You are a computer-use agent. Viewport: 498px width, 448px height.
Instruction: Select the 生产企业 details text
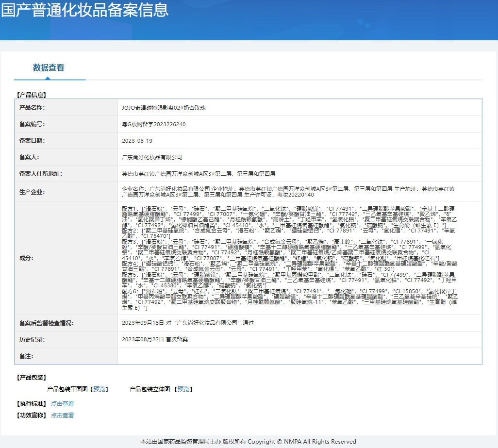(288, 192)
